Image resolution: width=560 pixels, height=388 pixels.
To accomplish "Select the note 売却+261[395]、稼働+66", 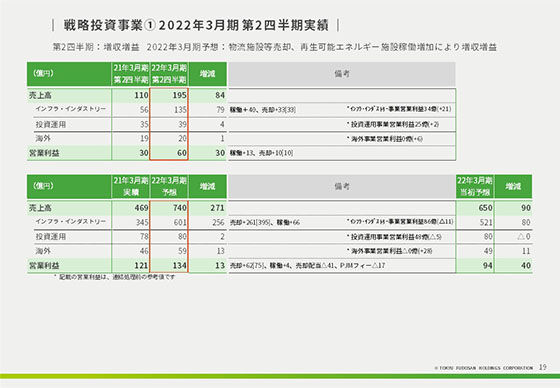I will 265,223.
